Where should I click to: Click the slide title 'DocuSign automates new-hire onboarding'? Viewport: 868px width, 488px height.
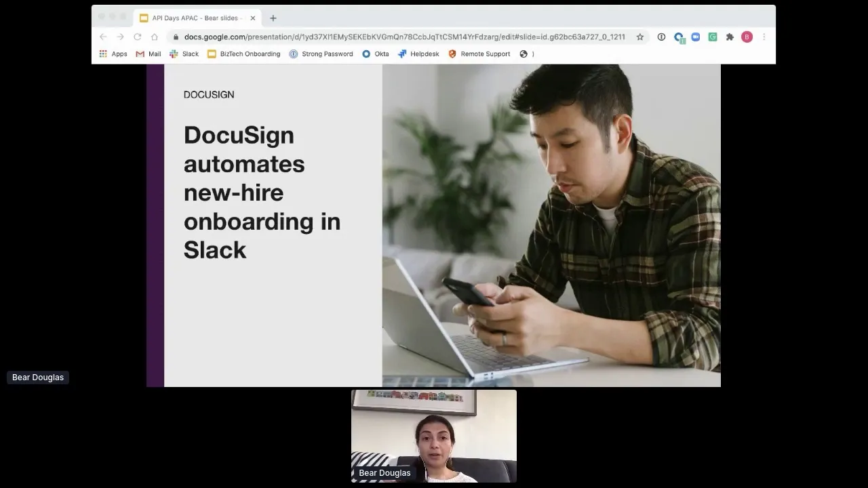(262, 192)
